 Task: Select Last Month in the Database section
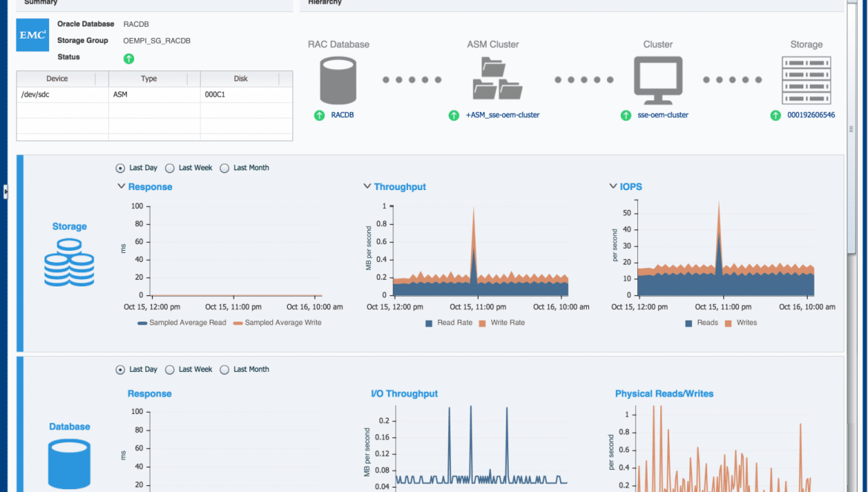pos(224,370)
